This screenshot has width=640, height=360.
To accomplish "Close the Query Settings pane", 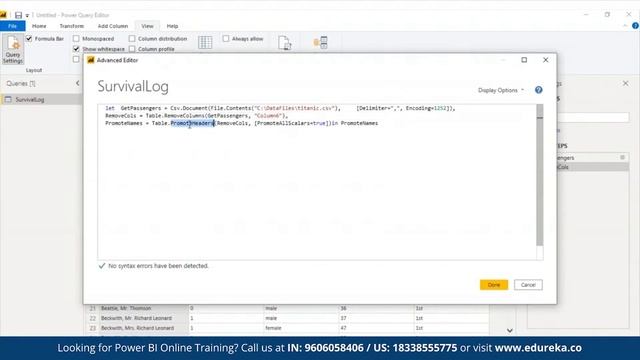I will 626,83.
